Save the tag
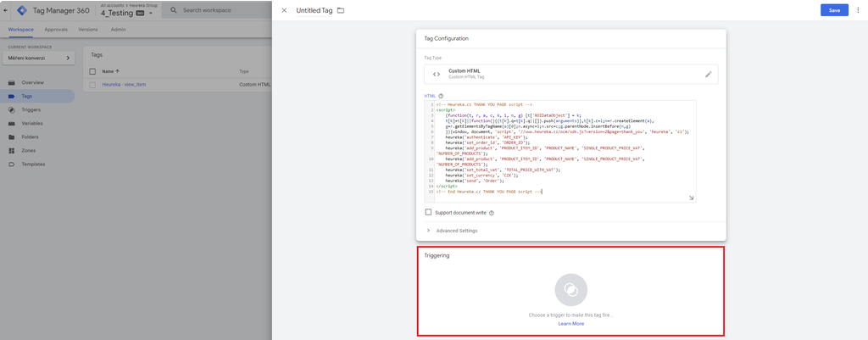868x340 pixels. (834, 10)
